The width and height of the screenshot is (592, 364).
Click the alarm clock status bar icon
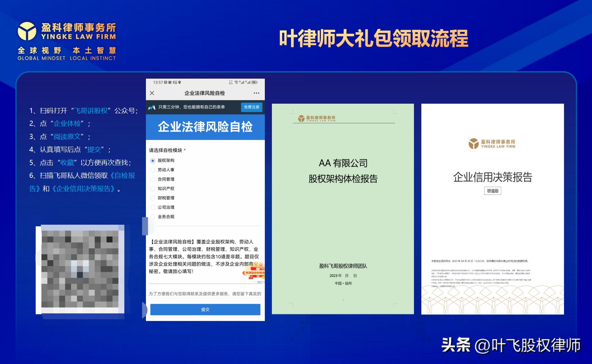(x=170, y=82)
